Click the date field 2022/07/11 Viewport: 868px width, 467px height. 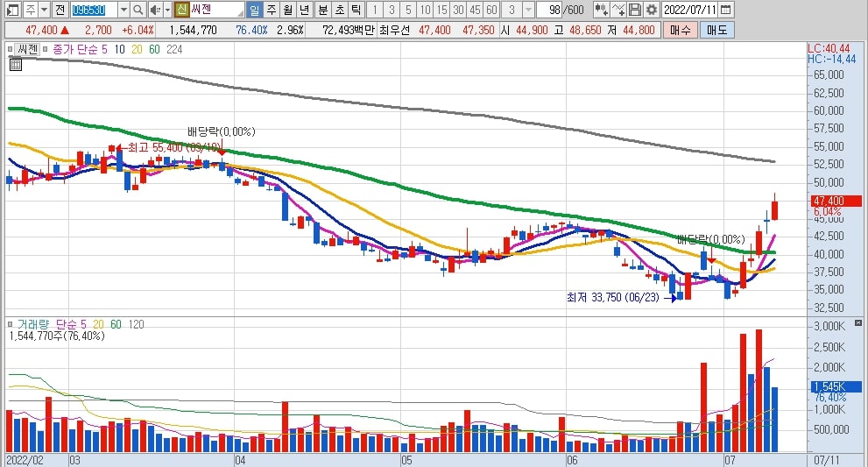689,10
